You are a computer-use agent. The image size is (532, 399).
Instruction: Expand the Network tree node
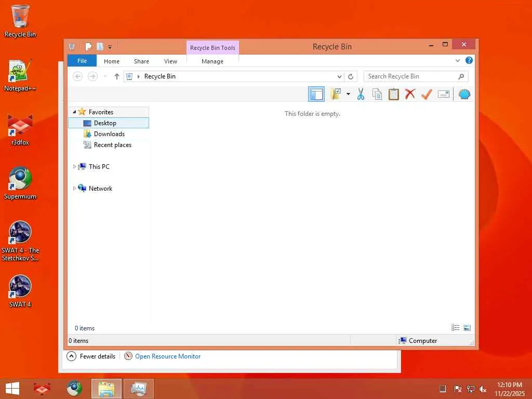pyautogui.click(x=74, y=188)
